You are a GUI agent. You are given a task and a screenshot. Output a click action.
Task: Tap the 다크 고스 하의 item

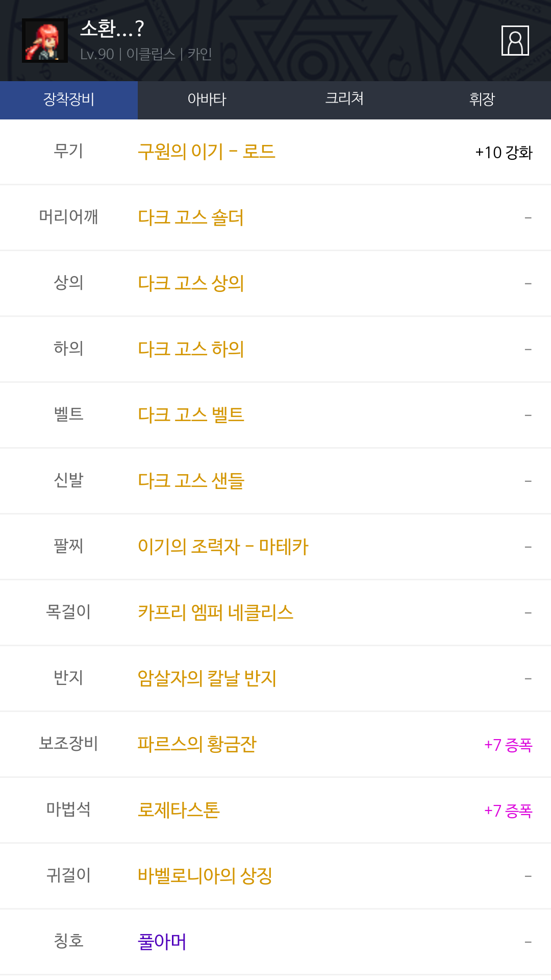tap(191, 349)
